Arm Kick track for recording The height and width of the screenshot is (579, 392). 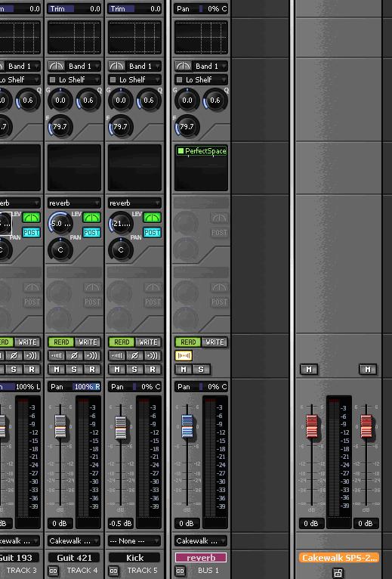[x=152, y=370]
